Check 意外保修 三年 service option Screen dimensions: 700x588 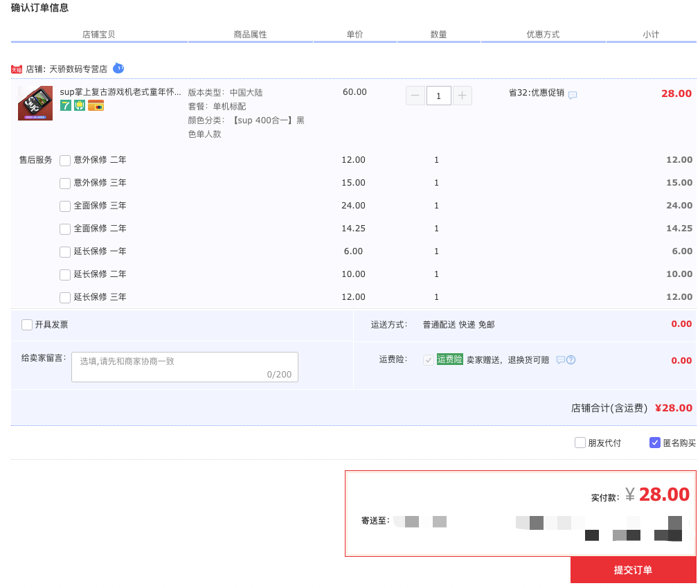[x=65, y=183]
